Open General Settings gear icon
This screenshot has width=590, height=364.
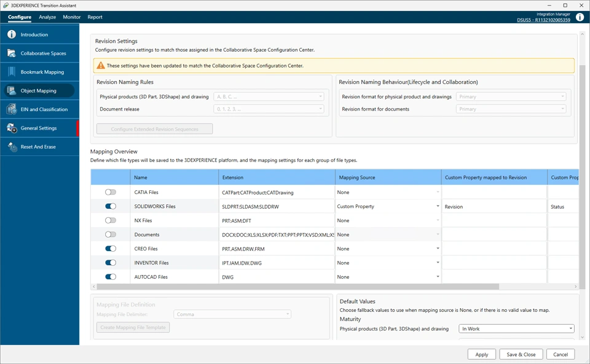tap(11, 128)
